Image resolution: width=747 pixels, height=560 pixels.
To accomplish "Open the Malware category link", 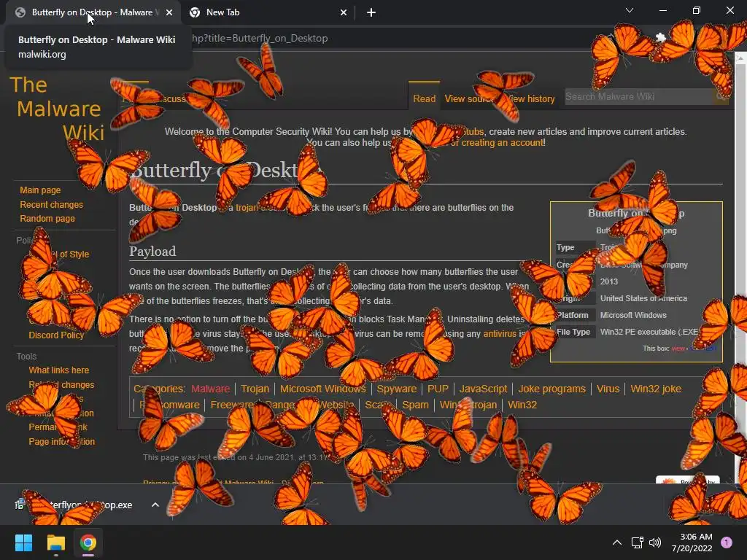I will coord(210,389).
